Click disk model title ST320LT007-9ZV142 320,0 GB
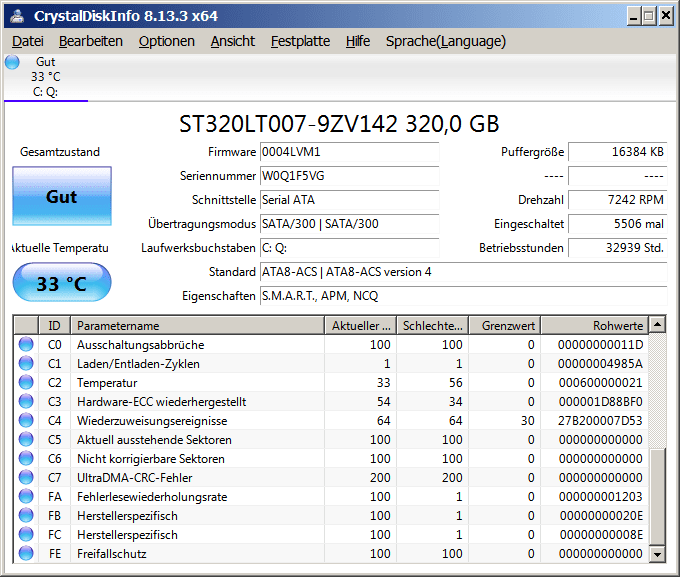Viewport: 680px width, 577px height. (x=339, y=124)
